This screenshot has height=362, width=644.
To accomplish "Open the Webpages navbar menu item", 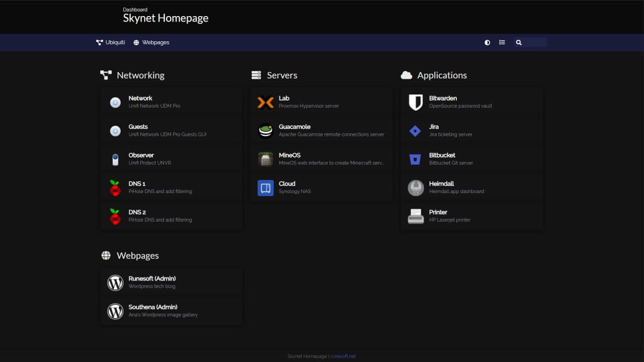I will pos(151,43).
